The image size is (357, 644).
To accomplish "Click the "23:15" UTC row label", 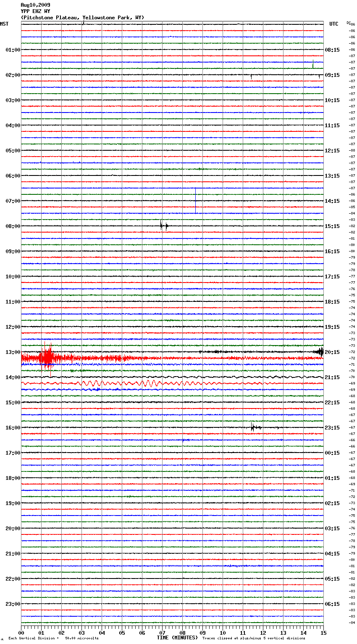I will coord(332,428).
